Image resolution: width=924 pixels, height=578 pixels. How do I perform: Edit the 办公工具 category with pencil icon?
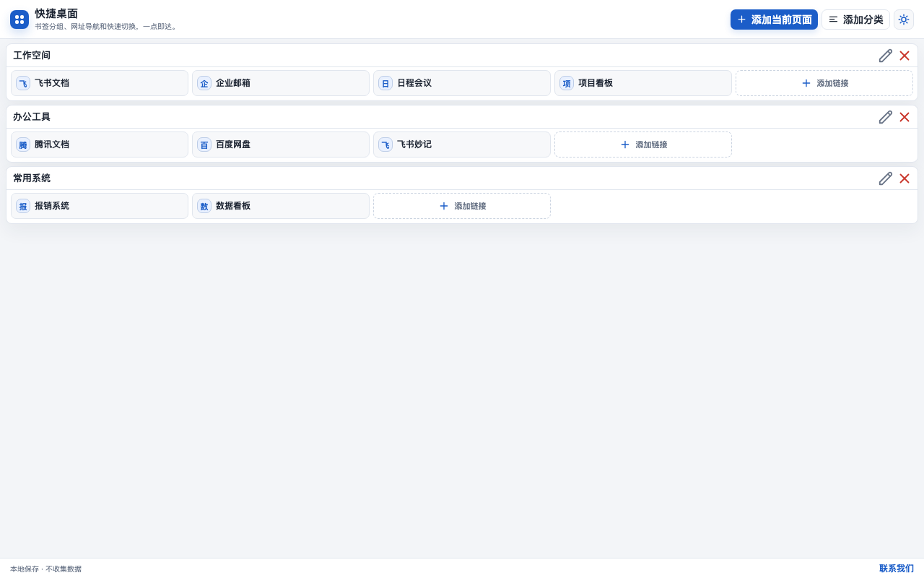886,117
